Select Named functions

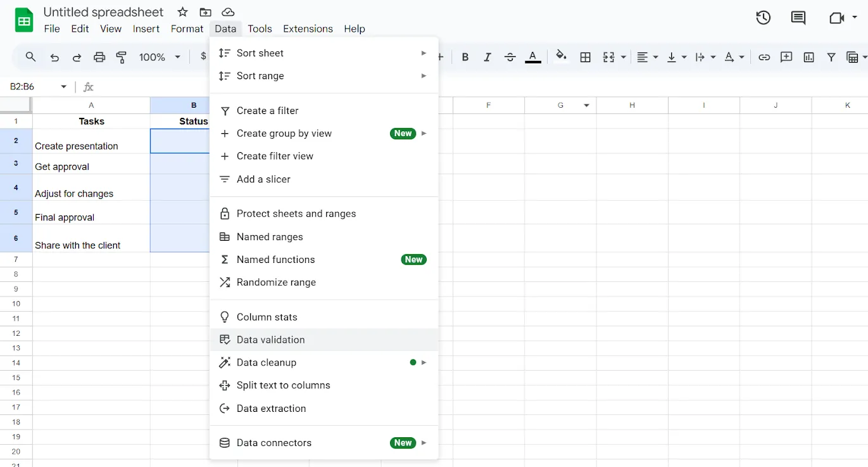tap(324, 260)
